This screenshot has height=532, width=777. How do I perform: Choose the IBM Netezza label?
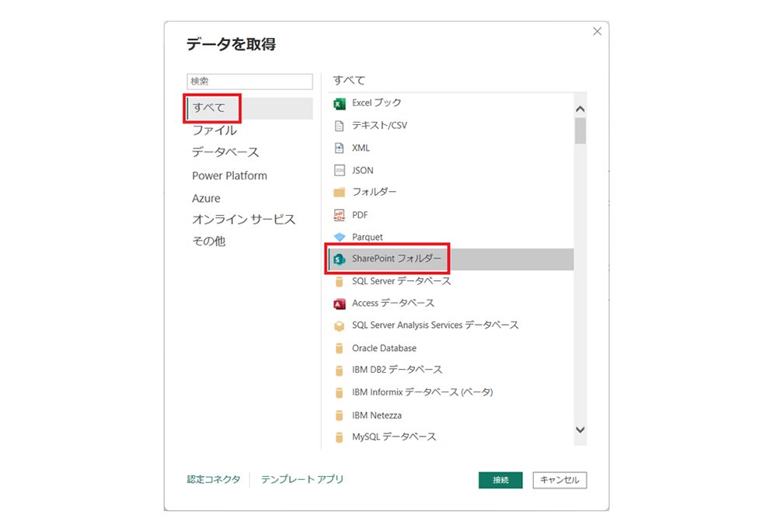click(x=377, y=415)
